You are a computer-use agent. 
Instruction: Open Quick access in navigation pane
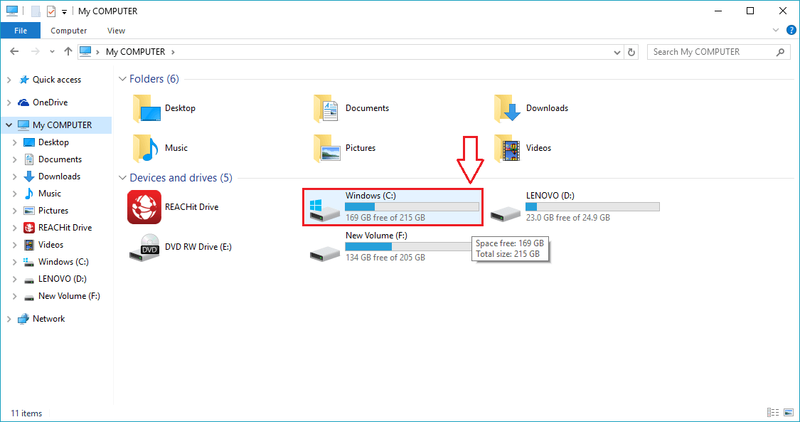point(56,80)
